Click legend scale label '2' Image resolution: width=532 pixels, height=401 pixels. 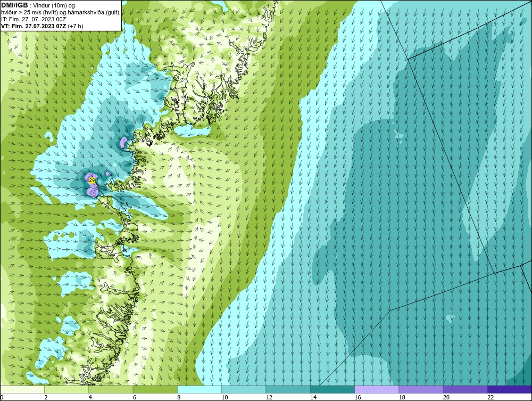pyautogui.click(x=46, y=397)
